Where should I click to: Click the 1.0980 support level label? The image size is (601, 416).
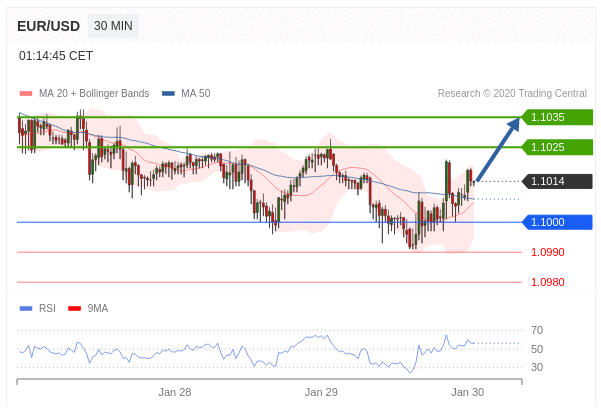pyautogui.click(x=548, y=282)
